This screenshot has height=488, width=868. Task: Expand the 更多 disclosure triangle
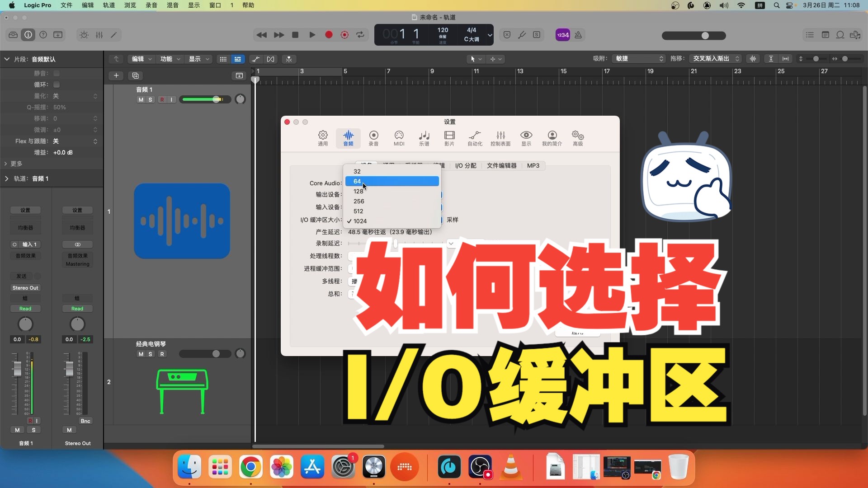click(x=6, y=164)
